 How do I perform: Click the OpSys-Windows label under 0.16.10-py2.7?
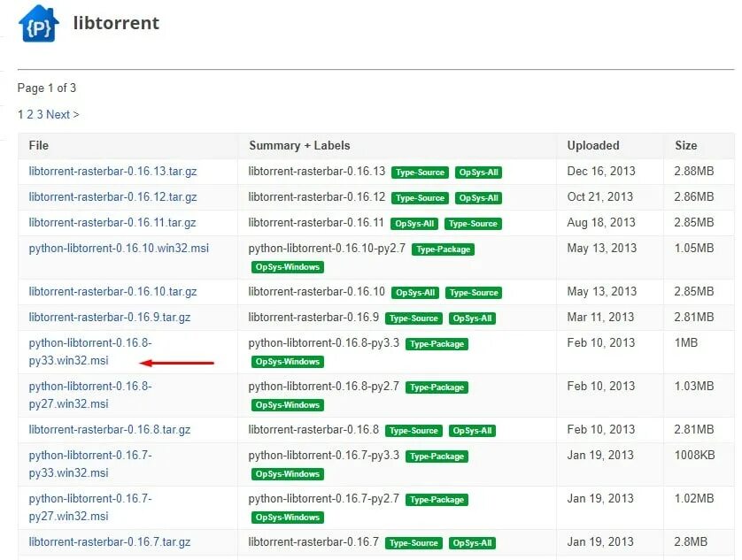click(288, 266)
